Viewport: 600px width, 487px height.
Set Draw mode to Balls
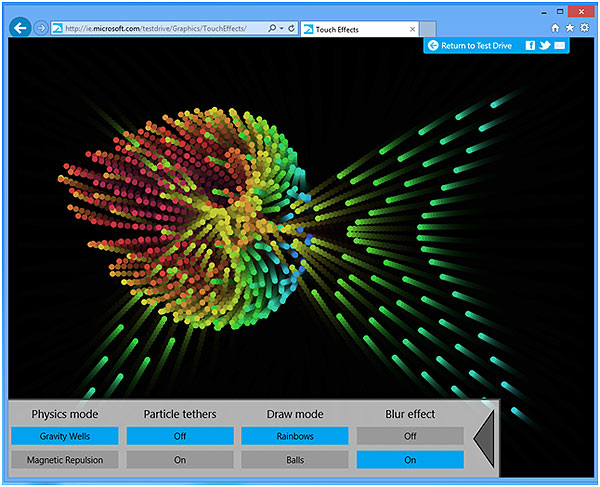[x=295, y=460]
